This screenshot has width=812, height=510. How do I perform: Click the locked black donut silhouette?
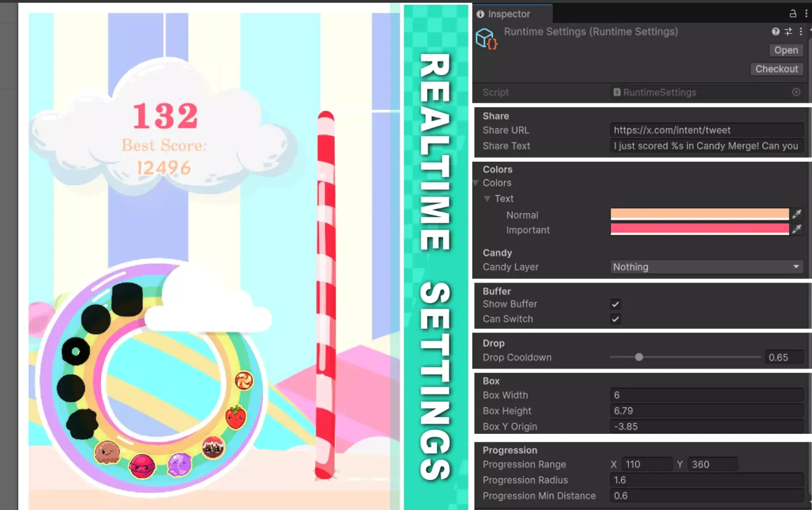(75, 351)
